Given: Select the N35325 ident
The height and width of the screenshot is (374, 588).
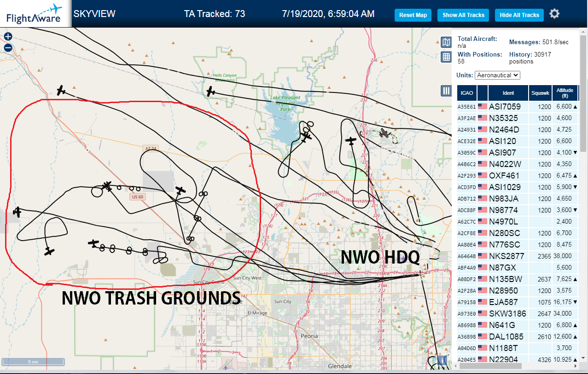Looking at the screenshot, I should pyautogui.click(x=503, y=118).
